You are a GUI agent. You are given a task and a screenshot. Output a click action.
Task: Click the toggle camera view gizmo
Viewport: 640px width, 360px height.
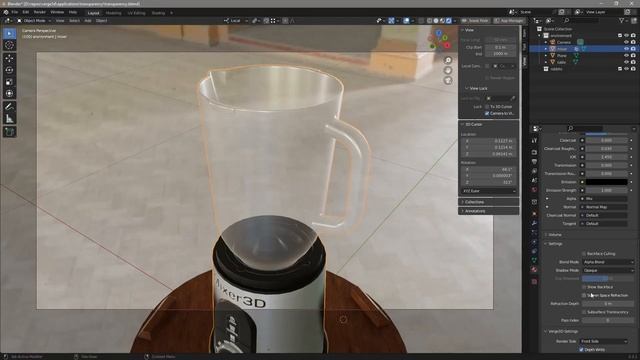[448, 80]
